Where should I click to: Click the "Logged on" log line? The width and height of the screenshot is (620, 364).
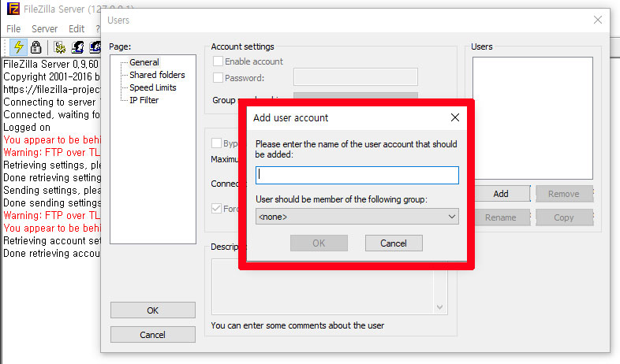coord(27,127)
